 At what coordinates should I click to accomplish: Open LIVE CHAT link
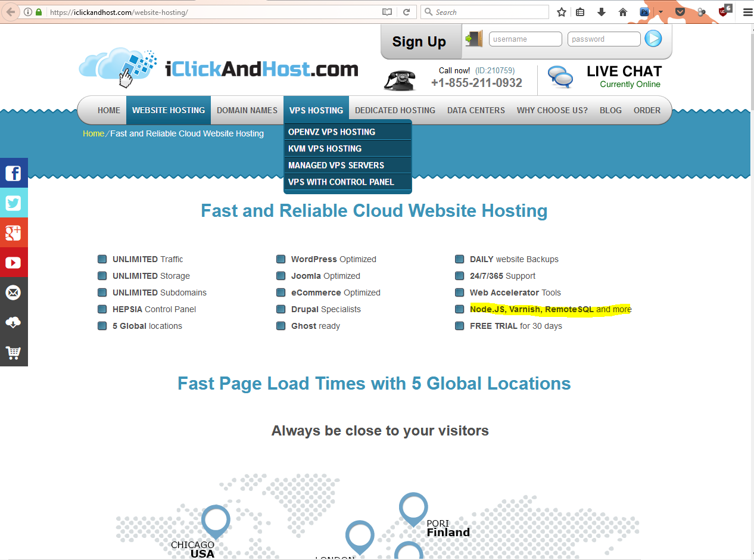tap(624, 71)
